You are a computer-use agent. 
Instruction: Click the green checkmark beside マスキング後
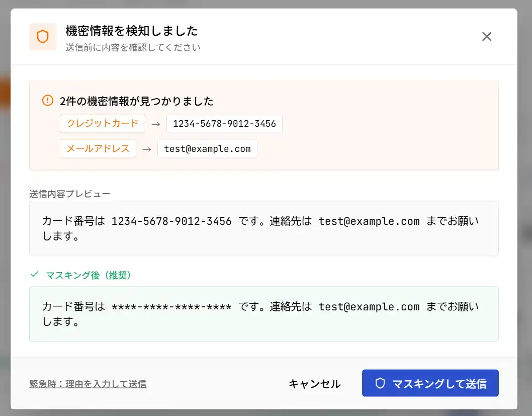34,275
